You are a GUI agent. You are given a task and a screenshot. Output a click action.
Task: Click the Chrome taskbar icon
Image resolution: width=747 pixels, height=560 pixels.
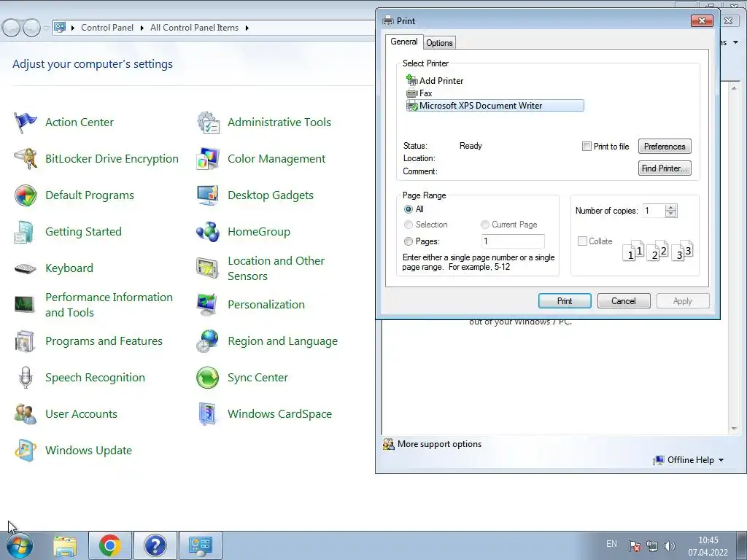coord(110,545)
